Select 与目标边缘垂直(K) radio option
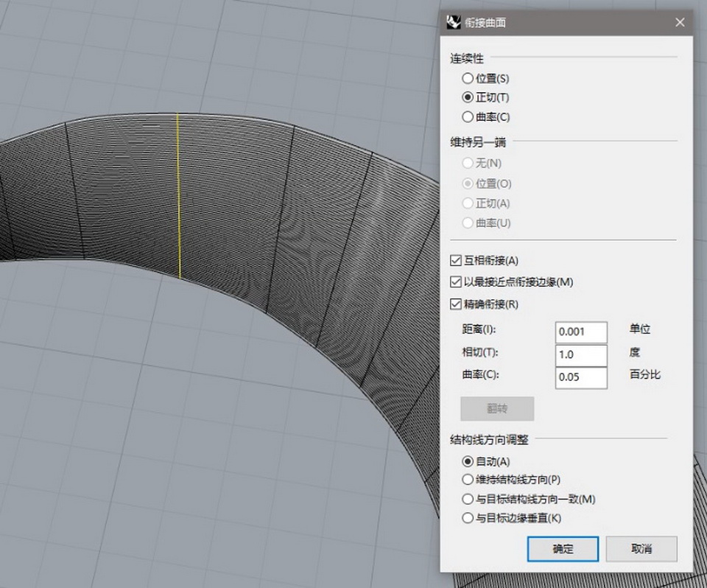 467,518
